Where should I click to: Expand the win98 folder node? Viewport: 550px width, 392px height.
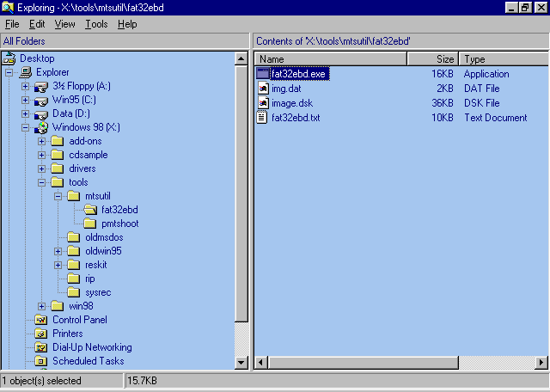point(42,306)
